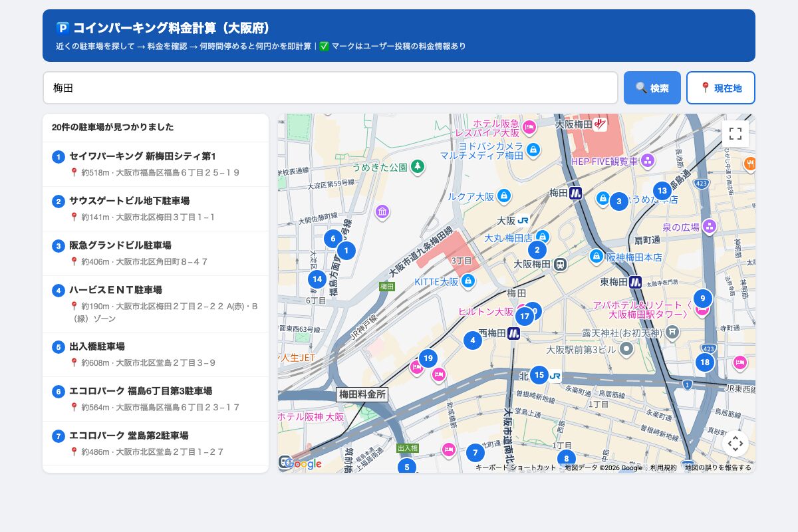
Task: Select map marker number 2 near 大丸梅田店
Action: point(537,250)
